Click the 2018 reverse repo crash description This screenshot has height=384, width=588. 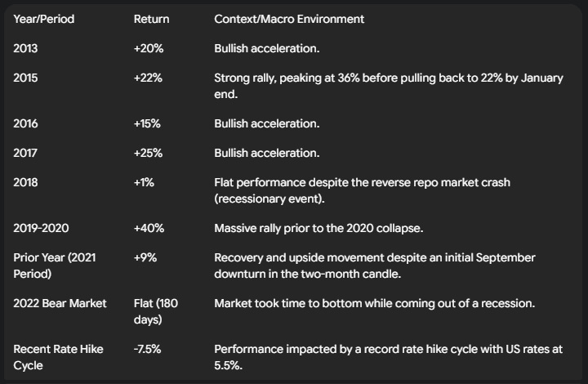pos(363,190)
